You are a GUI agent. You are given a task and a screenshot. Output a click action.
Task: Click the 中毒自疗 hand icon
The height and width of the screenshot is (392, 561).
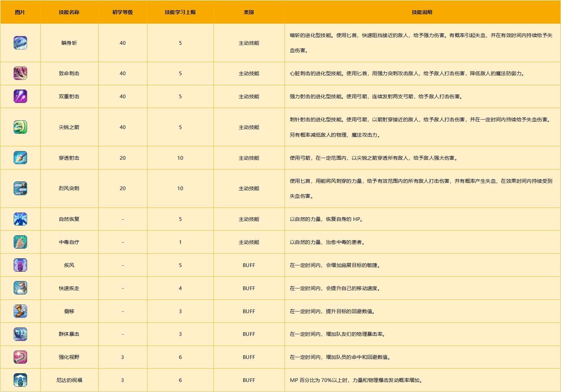[x=20, y=242]
